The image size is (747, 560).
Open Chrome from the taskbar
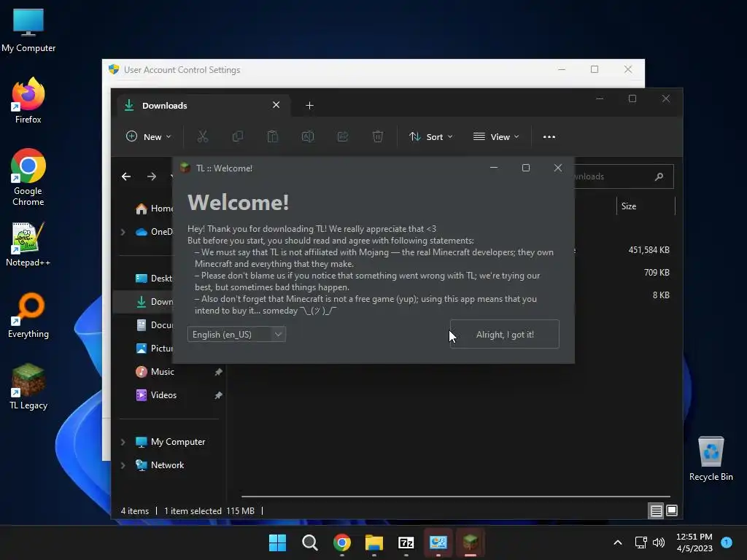[341, 542]
